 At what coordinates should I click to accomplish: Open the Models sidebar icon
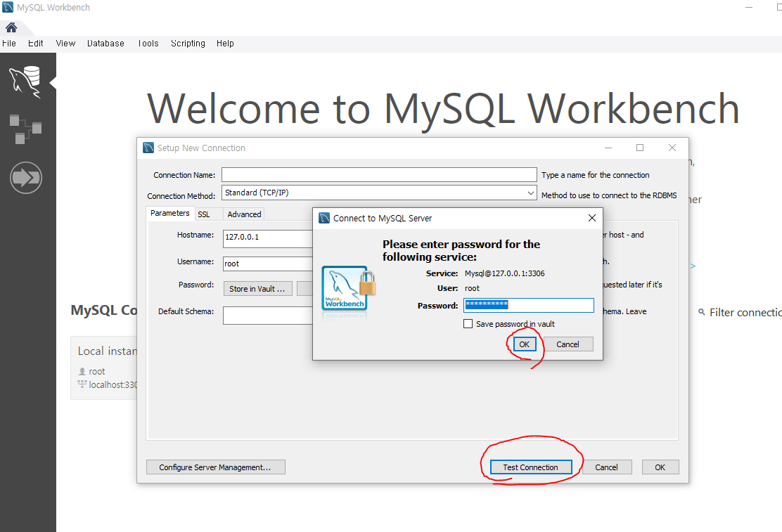[x=25, y=129]
